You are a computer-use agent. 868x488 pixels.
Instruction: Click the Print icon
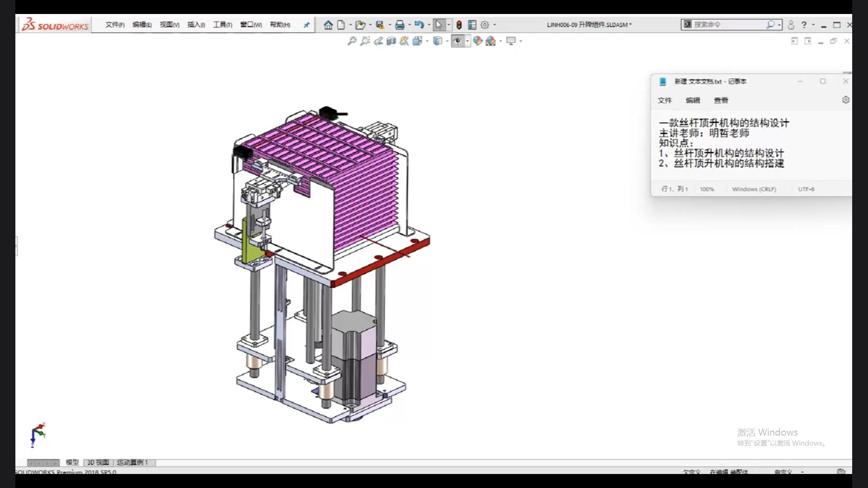tap(400, 25)
